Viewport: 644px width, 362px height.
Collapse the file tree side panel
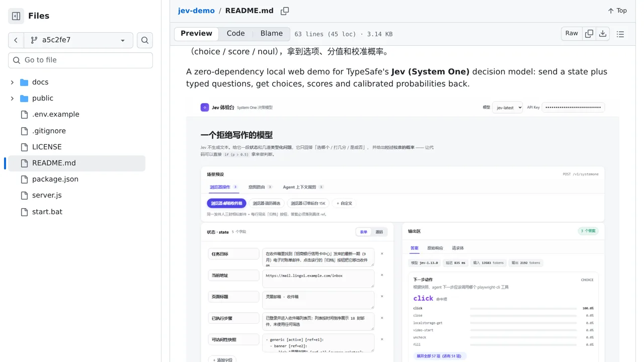[16, 16]
